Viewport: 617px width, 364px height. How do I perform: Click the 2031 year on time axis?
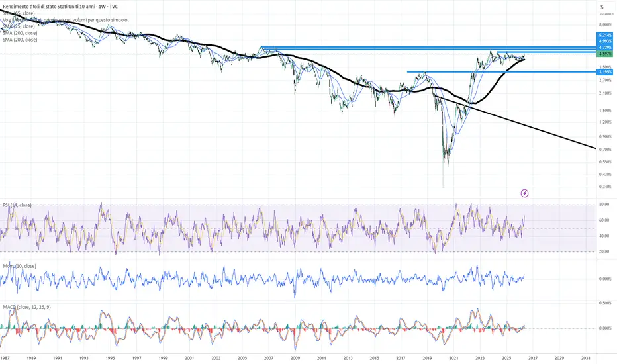[x=585, y=359]
